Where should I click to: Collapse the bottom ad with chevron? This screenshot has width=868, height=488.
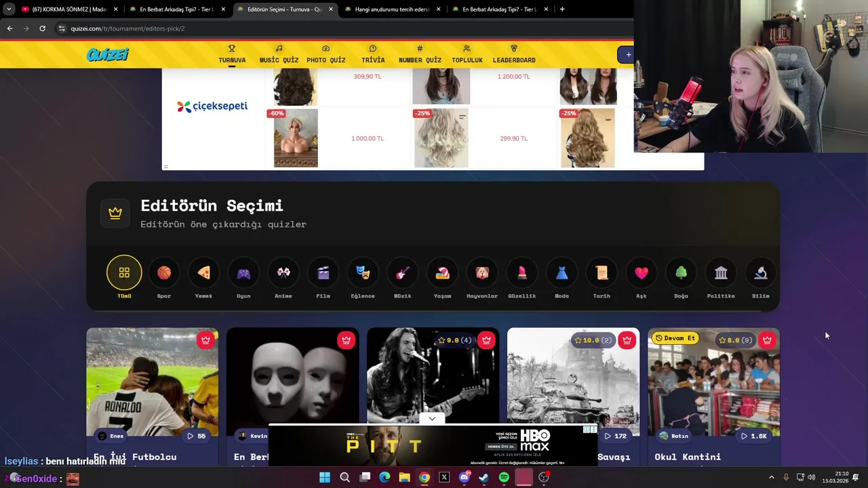pyautogui.click(x=432, y=419)
